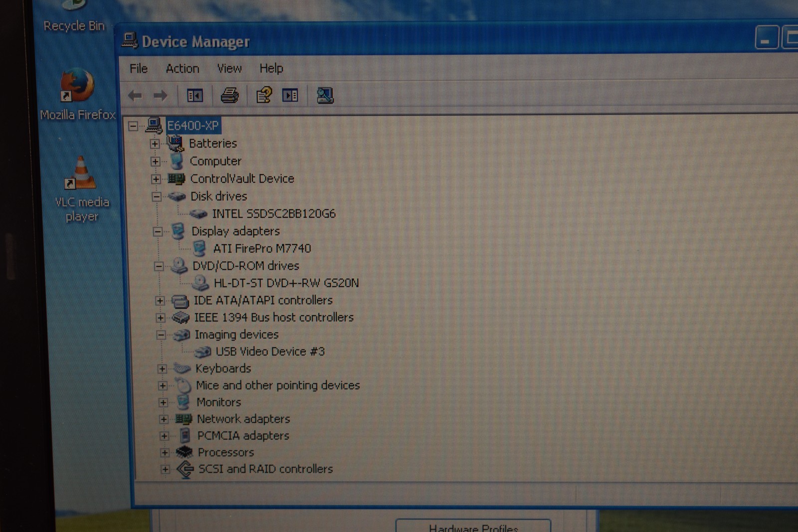This screenshot has height=532, width=798.
Task: Expand the PCMCIA adapters node
Action: [164, 436]
